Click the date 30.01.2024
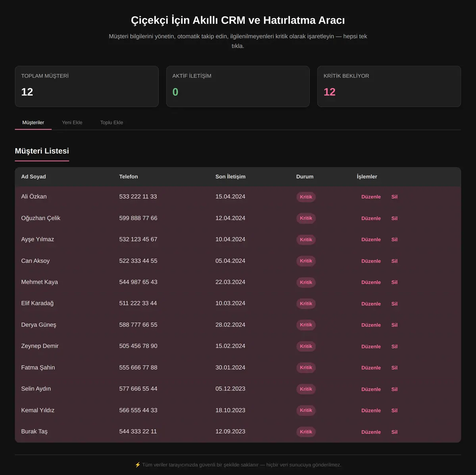Screen dimensions: 476x475 point(230,368)
